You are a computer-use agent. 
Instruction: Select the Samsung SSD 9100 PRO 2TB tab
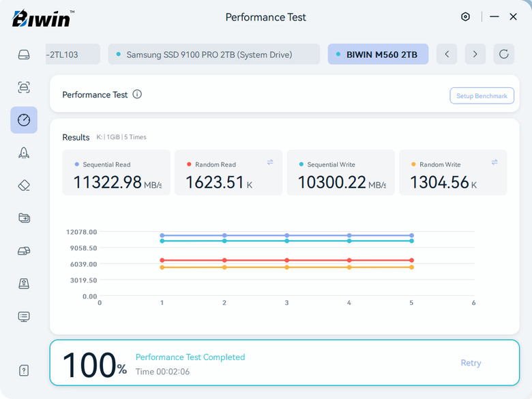[213, 54]
